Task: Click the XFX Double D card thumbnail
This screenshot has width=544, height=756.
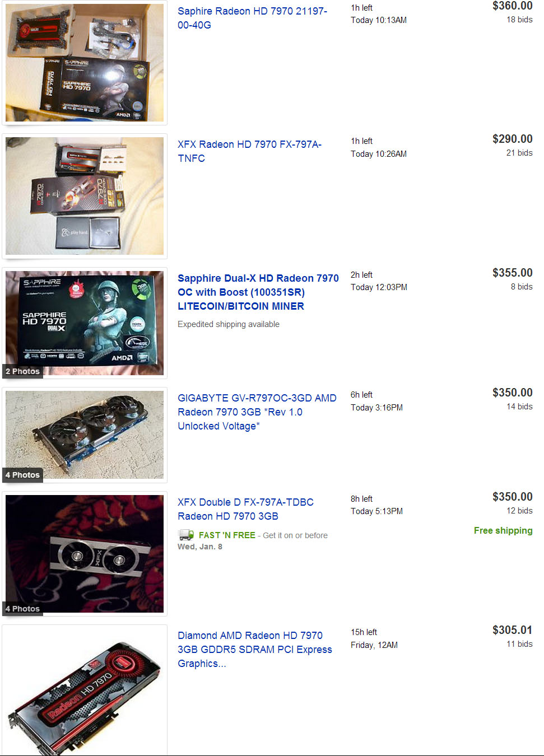Action: point(85,554)
